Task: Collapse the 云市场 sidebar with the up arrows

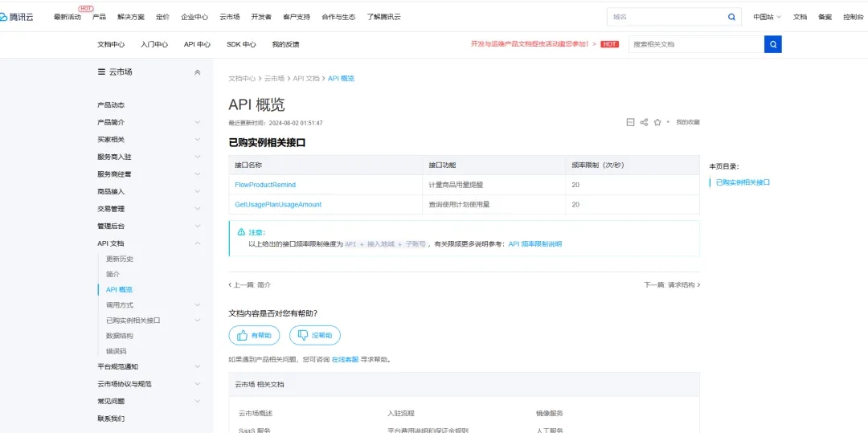Action: [x=198, y=72]
